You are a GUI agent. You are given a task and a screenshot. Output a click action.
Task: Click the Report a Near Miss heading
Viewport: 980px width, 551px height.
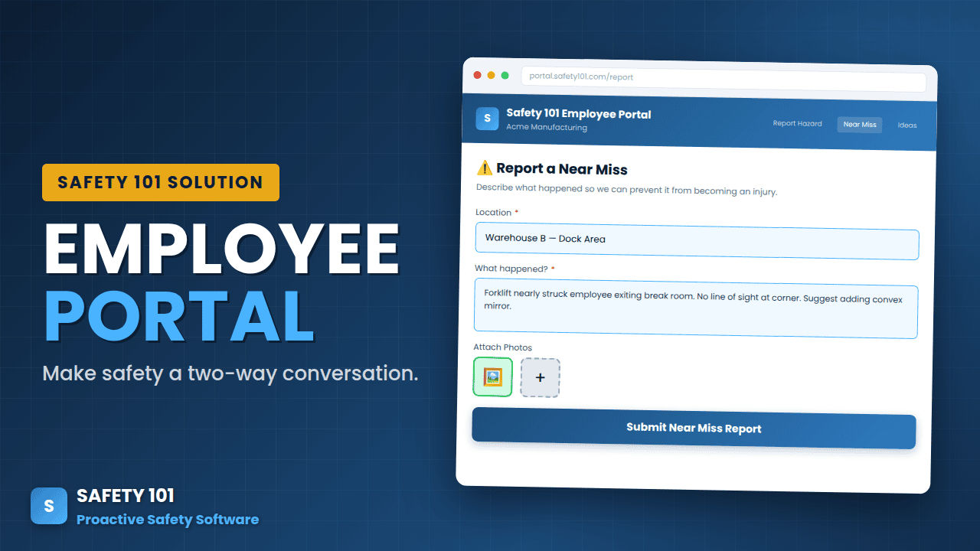click(562, 169)
